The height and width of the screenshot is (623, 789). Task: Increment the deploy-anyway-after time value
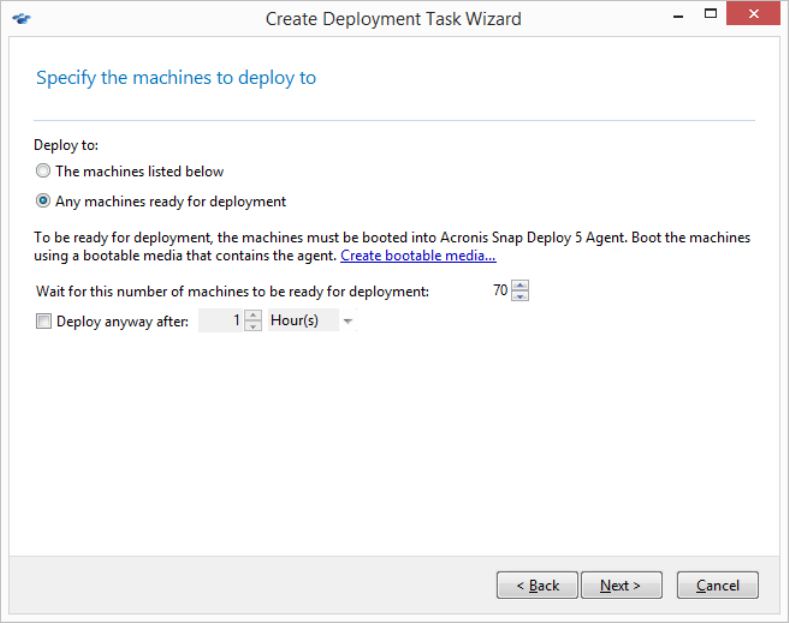[254, 316]
